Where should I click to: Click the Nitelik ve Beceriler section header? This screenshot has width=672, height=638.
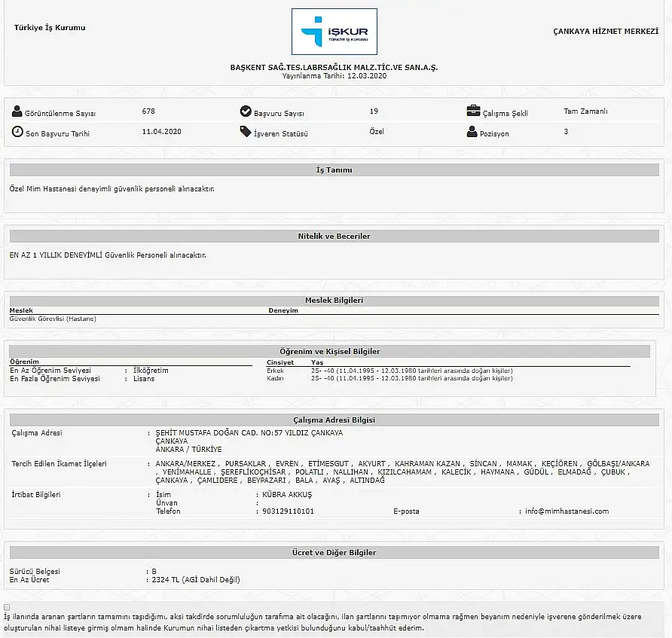pos(334,236)
